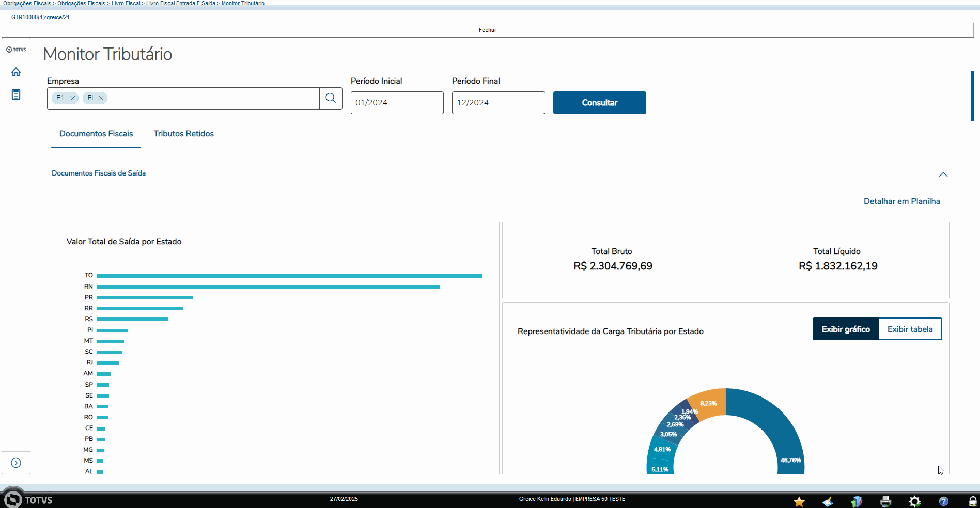Click Detalhar em Planilha link

click(901, 201)
